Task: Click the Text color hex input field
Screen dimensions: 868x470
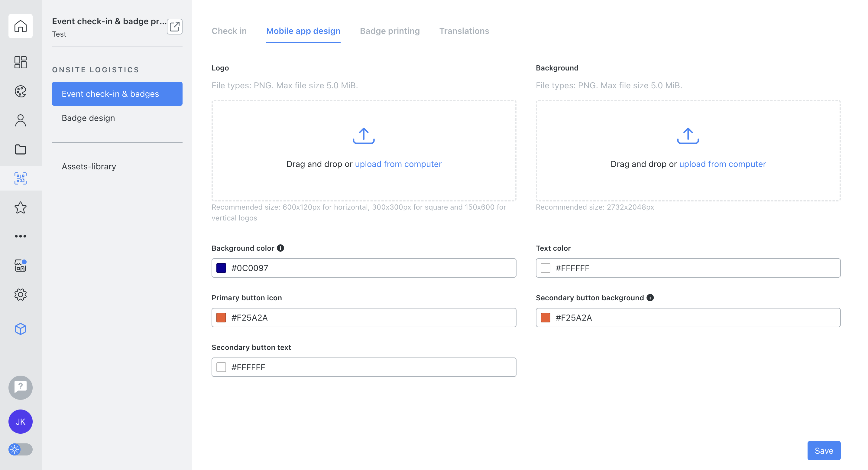Action: [694, 268]
